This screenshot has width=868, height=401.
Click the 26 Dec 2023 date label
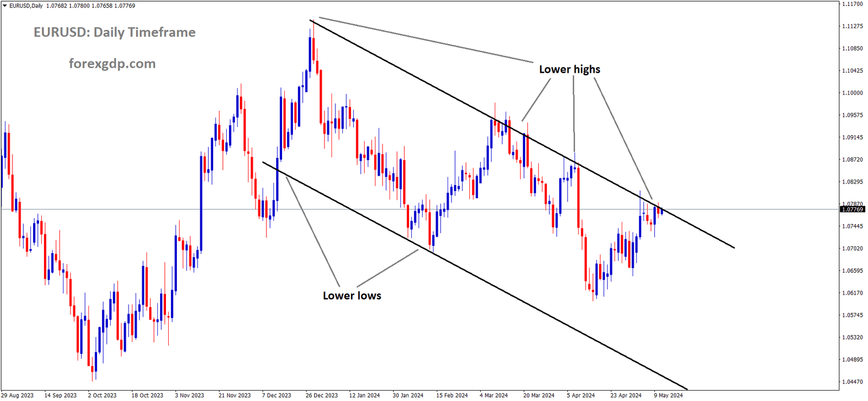[322, 396]
